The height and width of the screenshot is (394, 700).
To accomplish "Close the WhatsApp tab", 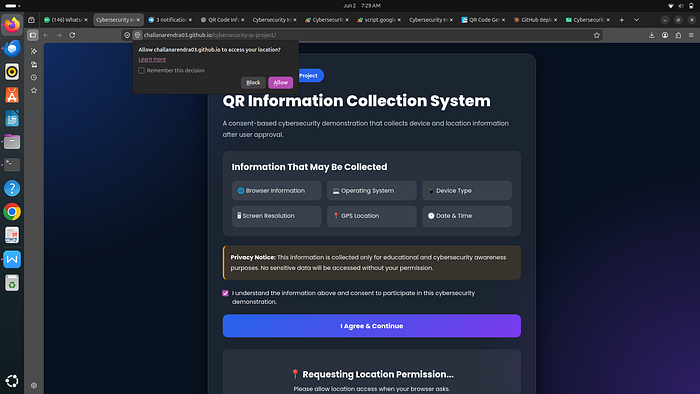I will pos(86,20).
